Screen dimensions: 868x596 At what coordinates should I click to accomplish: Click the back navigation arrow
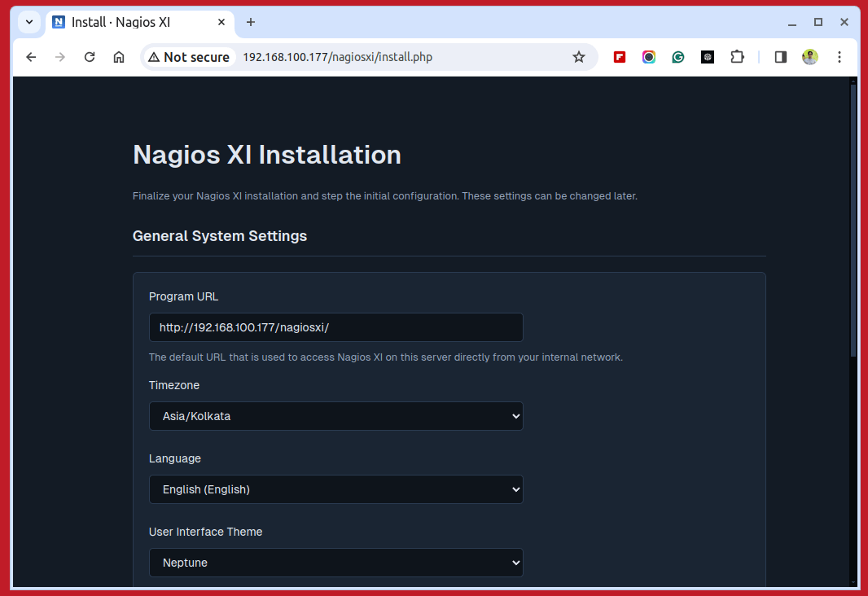31,57
